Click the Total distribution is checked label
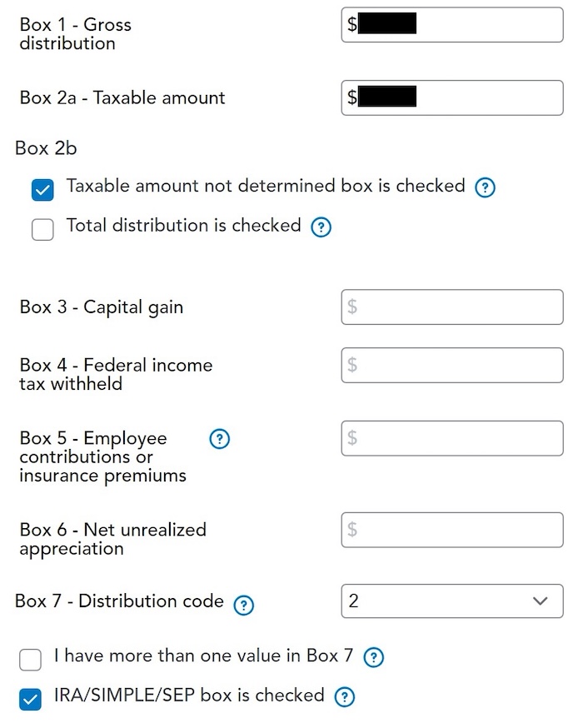 coord(183,225)
